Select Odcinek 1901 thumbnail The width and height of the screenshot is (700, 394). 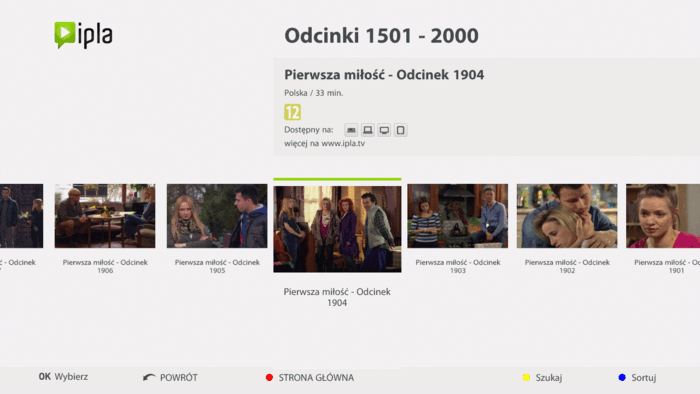pyautogui.click(x=663, y=216)
